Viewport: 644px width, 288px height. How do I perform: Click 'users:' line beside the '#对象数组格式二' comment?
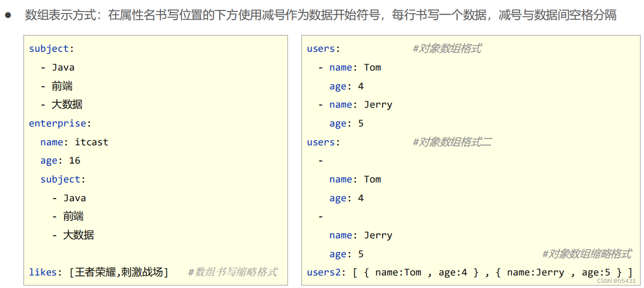point(324,142)
